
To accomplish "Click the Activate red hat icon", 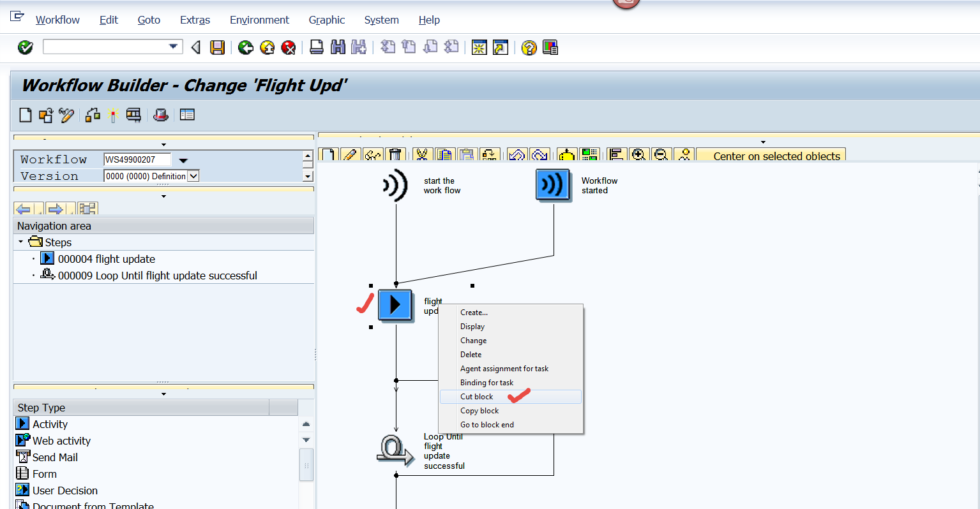I will click(161, 115).
